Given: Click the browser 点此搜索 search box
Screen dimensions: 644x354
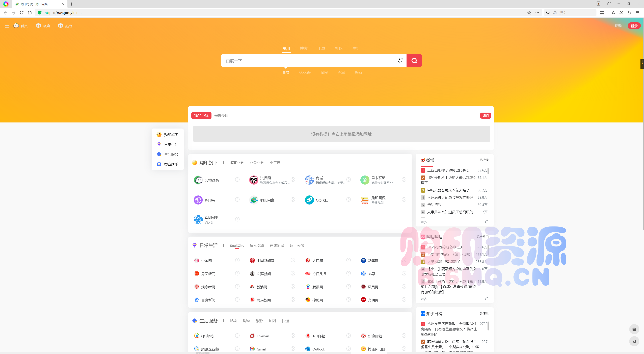Looking at the screenshot, I should coord(571,13).
